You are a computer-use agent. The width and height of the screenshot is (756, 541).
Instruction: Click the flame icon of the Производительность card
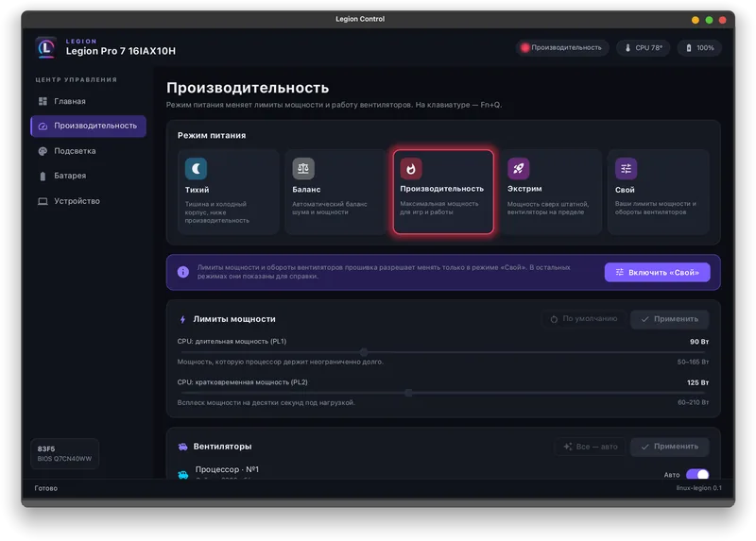tap(411, 169)
